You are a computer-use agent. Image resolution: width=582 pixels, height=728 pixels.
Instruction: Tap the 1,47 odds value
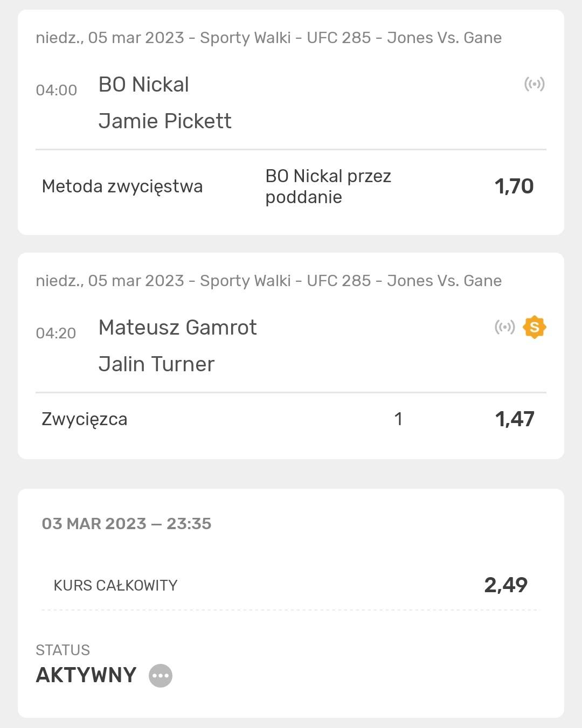point(515,419)
